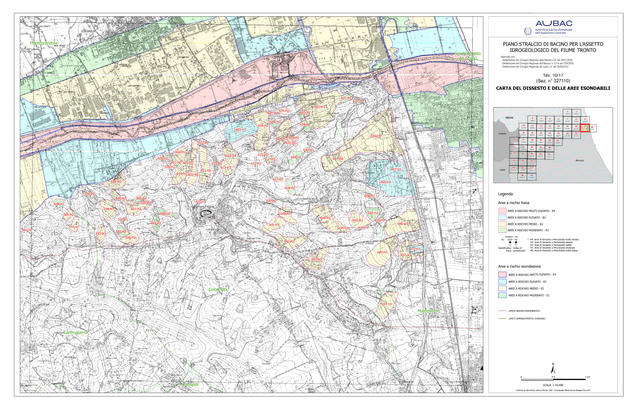The image size is (640, 409).
Task: Click the Italian Republic emblem beside AUBAC text
Action: pos(527,31)
